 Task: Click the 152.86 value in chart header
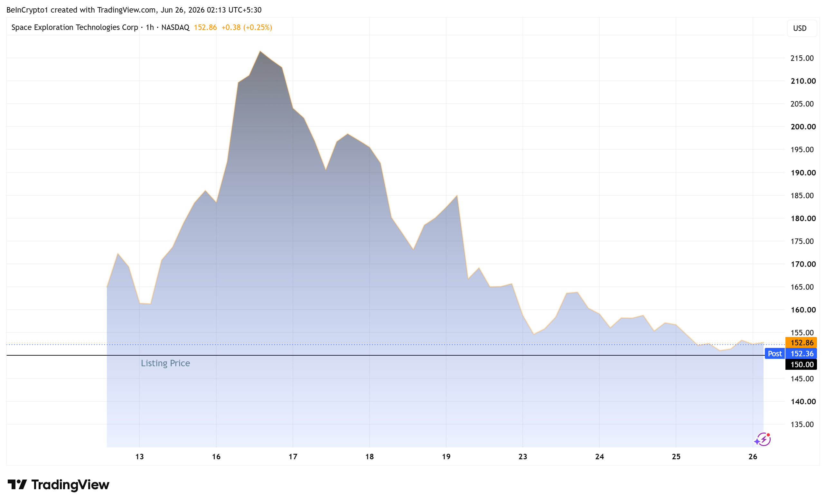pyautogui.click(x=205, y=27)
